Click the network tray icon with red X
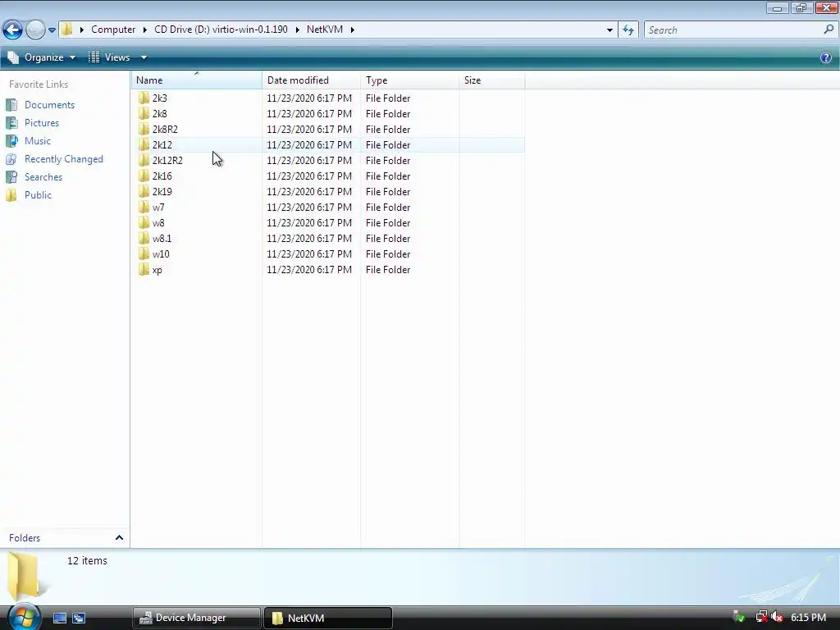 pos(761,617)
